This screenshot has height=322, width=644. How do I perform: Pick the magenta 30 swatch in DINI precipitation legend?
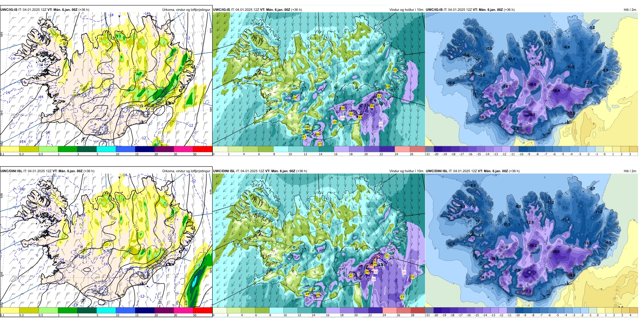click(x=183, y=310)
